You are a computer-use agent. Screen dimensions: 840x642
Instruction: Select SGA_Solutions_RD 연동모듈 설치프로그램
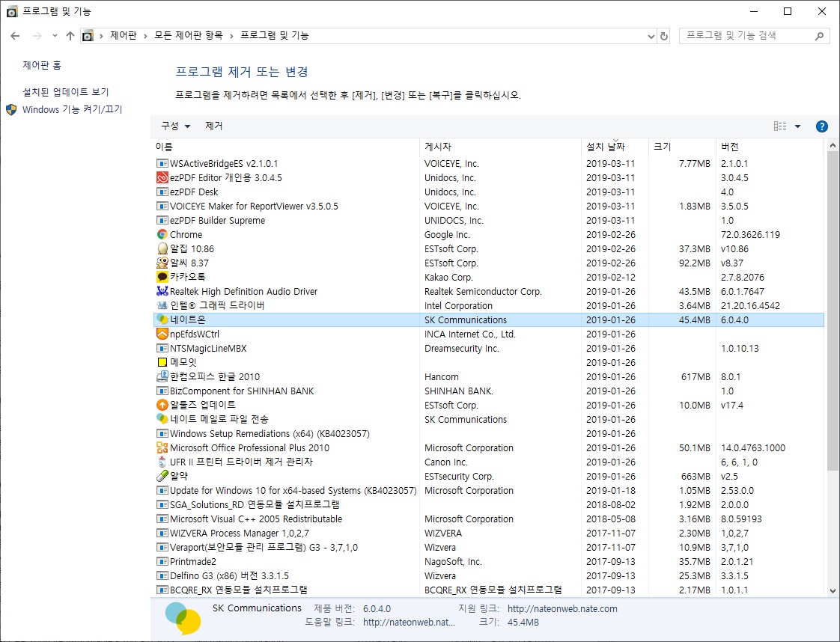[x=489, y=505]
